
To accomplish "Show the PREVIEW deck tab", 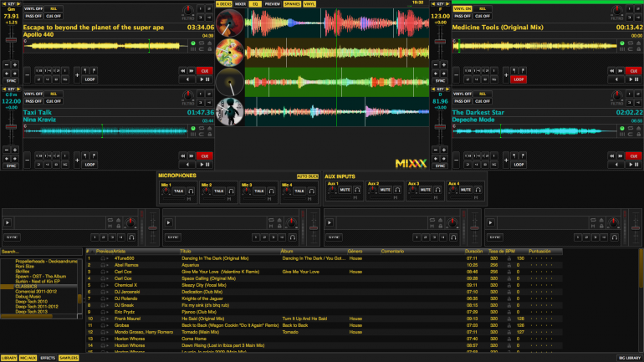I will pos(272,4).
